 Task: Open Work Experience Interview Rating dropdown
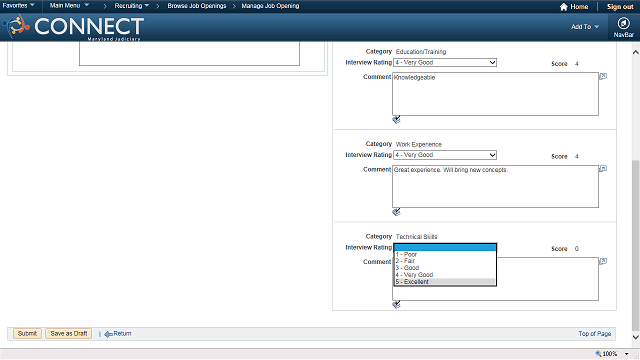click(x=445, y=155)
